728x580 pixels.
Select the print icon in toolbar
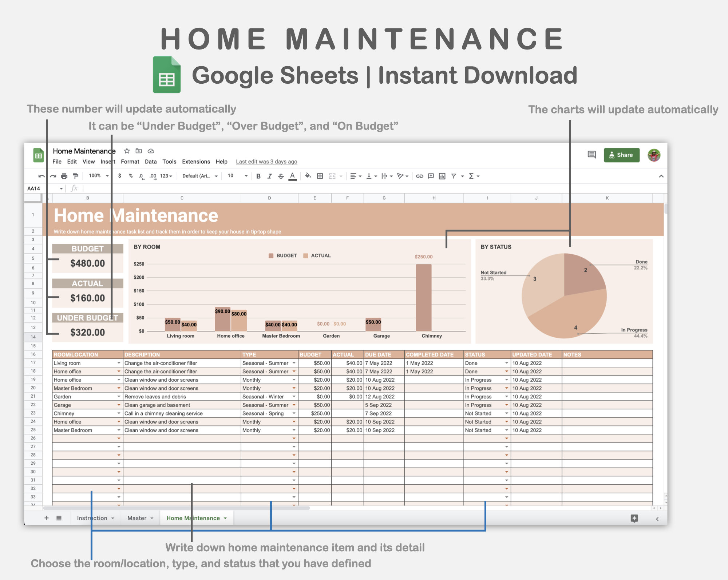pos(64,176)
